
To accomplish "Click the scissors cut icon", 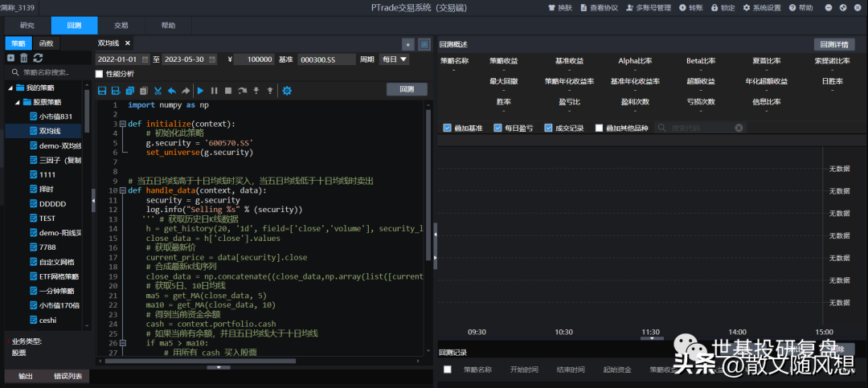I will click(x=158, y=91).
